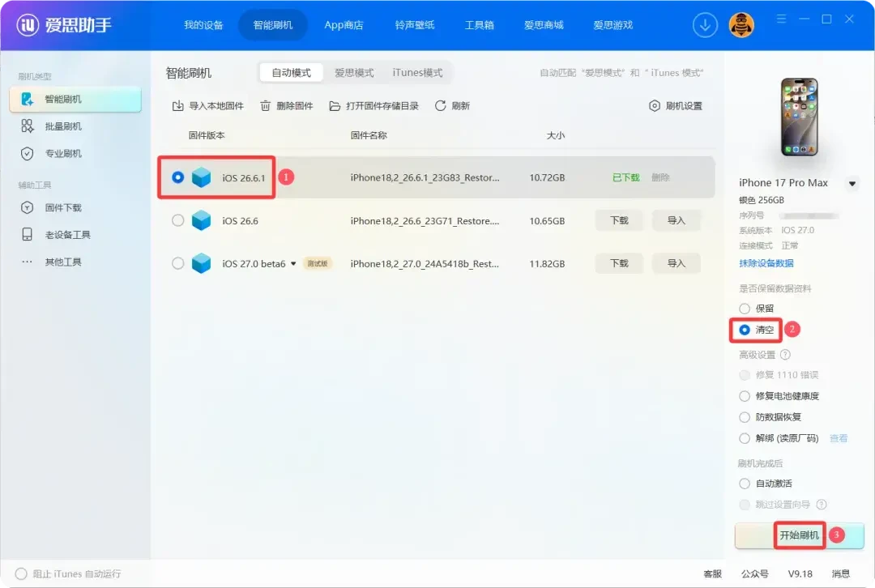Open 消息 in the status bar
This screenshot has height=588, width=875.
840,573
